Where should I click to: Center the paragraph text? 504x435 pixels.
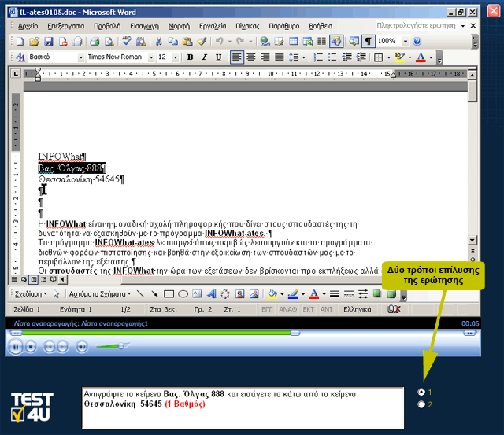251,57
